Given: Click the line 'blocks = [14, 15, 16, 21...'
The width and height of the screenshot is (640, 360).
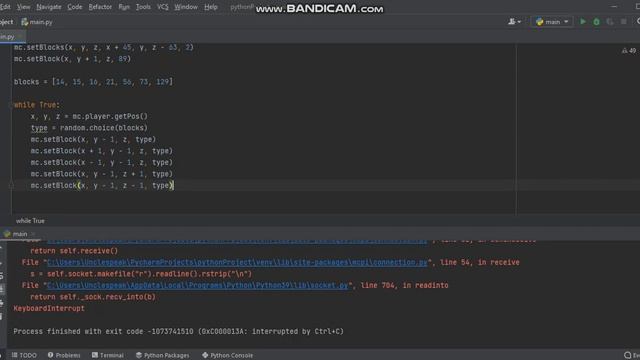Looking at the screenshot, I should coord(93,82).
